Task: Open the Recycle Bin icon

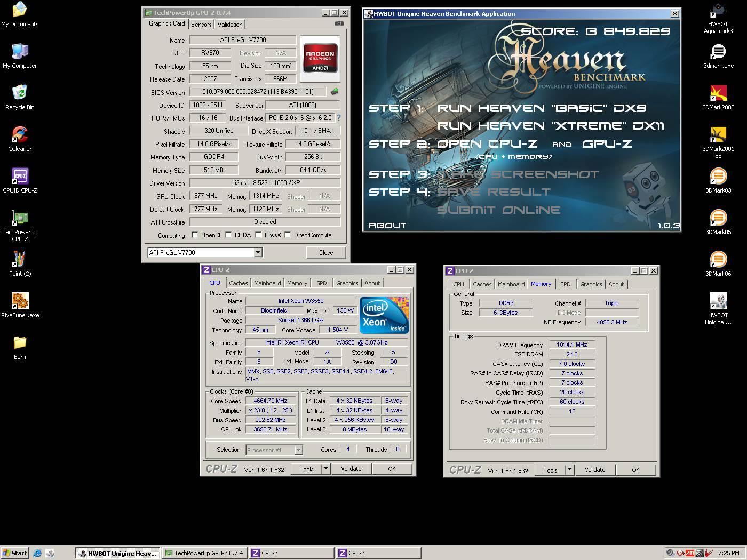Action: [20, 98]
